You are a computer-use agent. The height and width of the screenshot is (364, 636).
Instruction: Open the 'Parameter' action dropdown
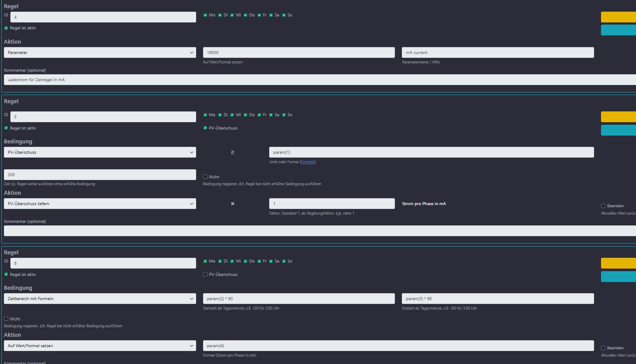[x=100, y=53]
